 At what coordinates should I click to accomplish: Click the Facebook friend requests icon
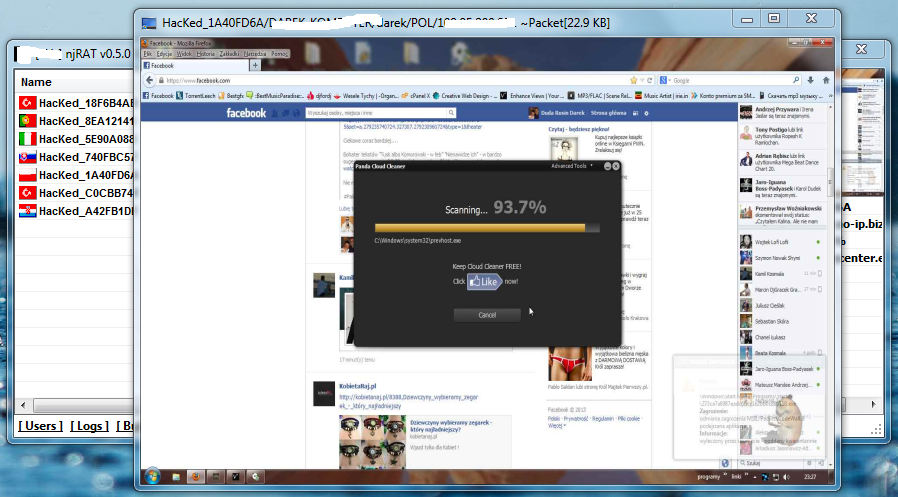click(x=274, y=113)
